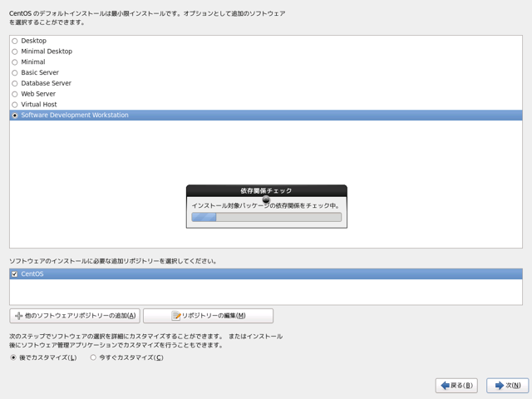Click the Database Server label text
This screenshot has height=399, width=532.
coord(47,83)
